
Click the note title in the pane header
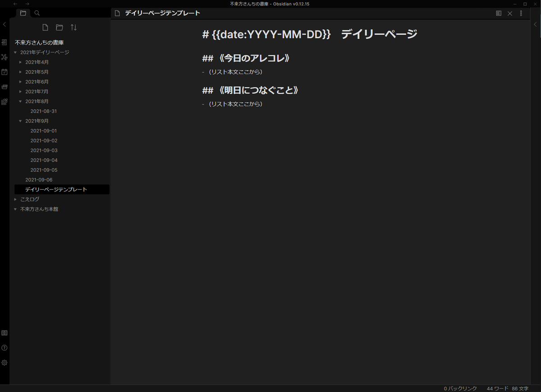click(162, 14)
